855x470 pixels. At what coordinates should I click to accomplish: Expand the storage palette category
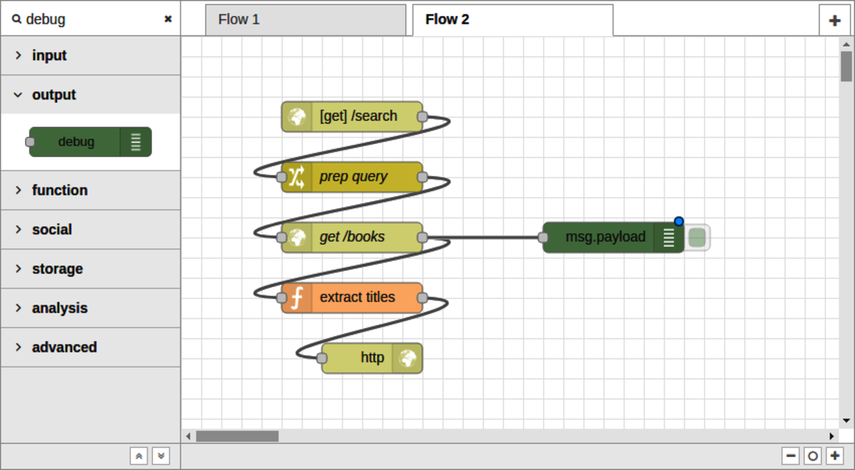point(90,269)
